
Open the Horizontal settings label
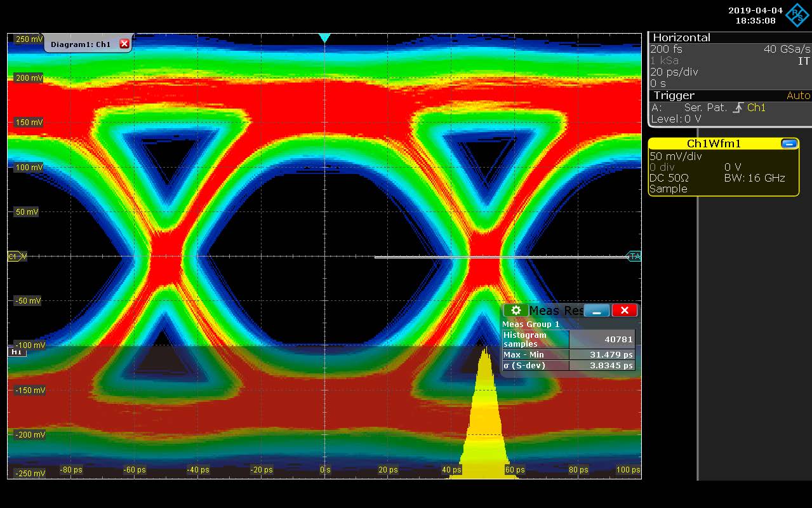pyautogui.click(x=681, y=37)
